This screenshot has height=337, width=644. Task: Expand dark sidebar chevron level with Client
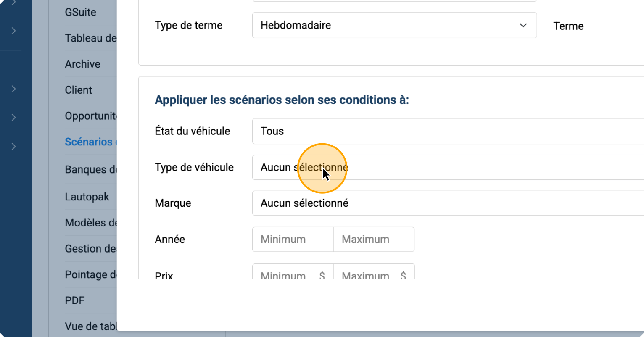coord(14,89)
